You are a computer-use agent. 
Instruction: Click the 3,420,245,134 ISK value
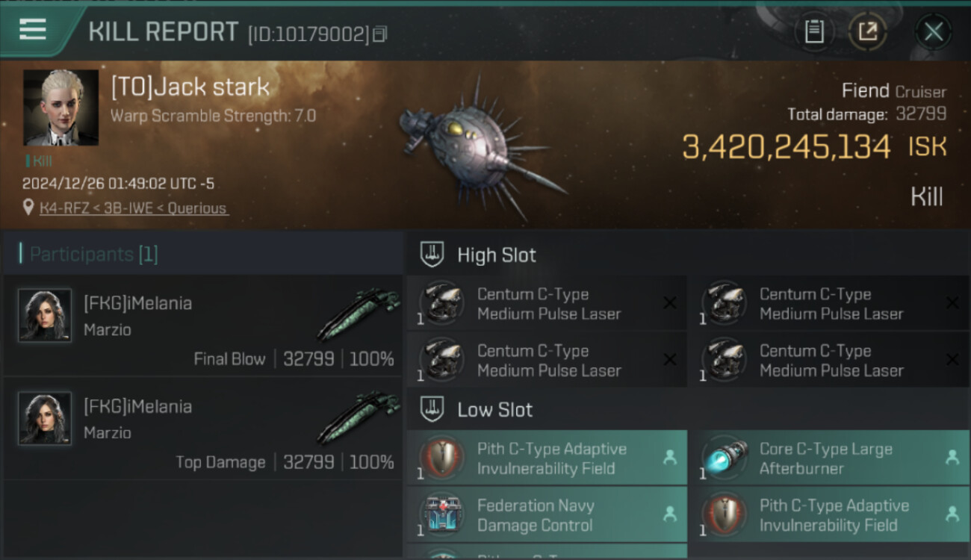tap(786, 147)
